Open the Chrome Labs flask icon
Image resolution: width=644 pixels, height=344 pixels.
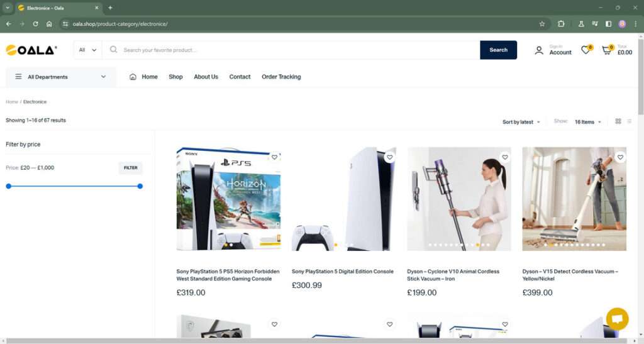(x=580, y=24)
